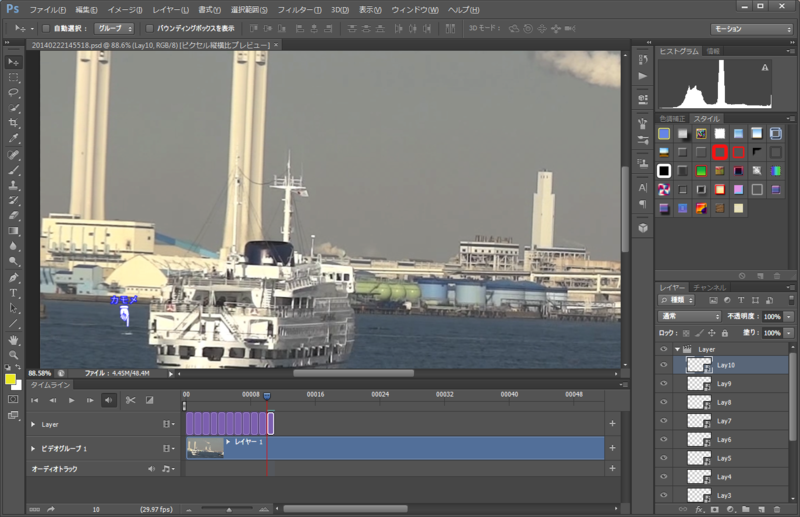The height and width of the screenshot is (517, 800).
Task: Create a new group with the folder icon
Action: [x=745, y=509]
